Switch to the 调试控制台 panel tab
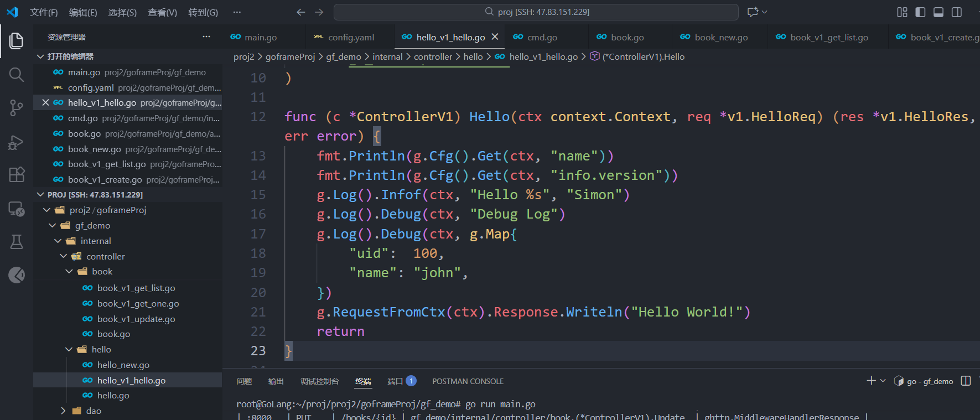Image resolution: width=980 pixels, height=420 pixels. coord(319,381)
